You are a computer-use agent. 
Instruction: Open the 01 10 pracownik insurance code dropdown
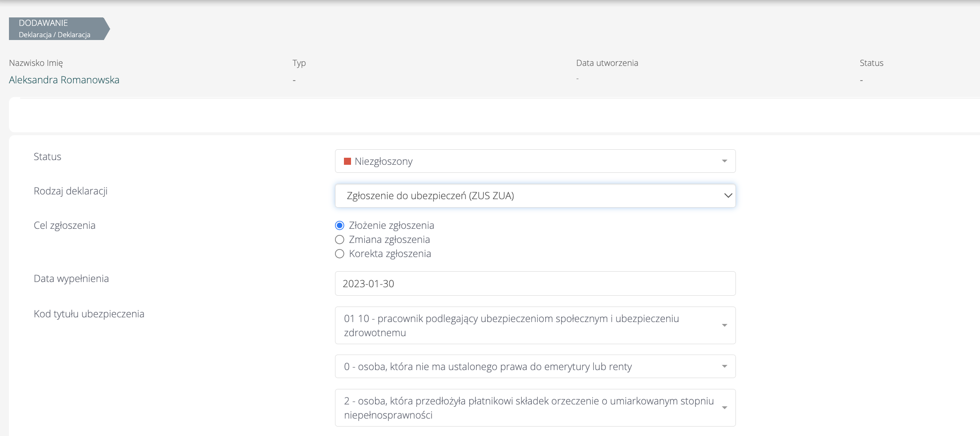[528, 325]
